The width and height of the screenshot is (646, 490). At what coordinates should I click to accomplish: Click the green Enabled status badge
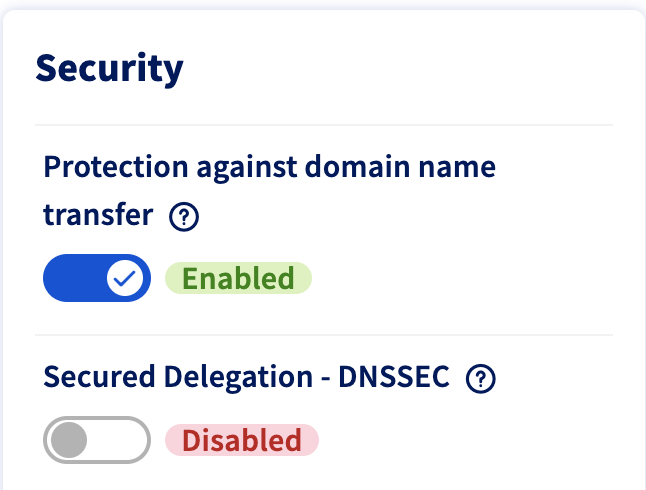click(238, 278)
